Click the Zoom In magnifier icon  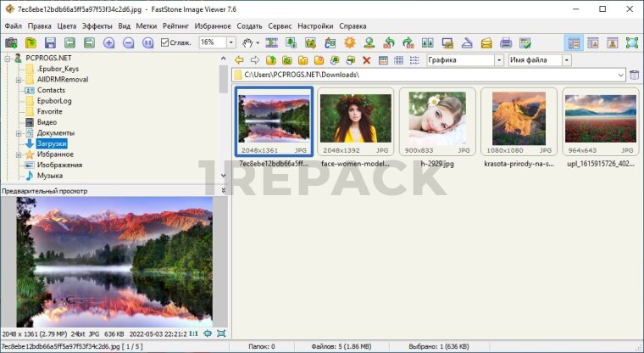(108, 42)
